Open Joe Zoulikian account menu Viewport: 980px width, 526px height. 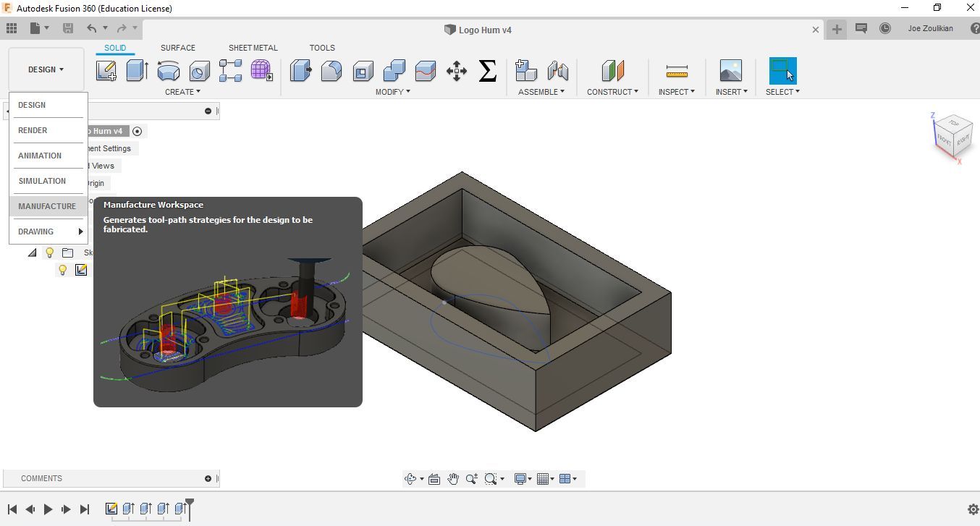930,29
